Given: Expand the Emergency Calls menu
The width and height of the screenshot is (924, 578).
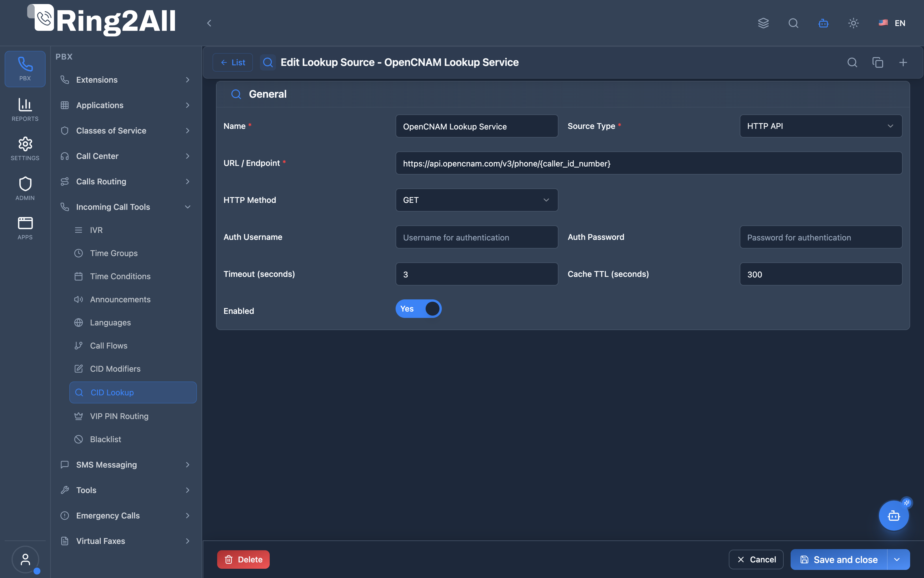Looking at the screenshot, I should click(x=125, y=515).
